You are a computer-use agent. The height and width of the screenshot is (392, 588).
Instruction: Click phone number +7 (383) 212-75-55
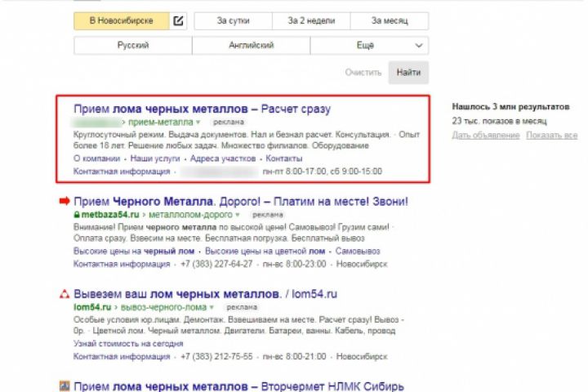coord(216,356)
